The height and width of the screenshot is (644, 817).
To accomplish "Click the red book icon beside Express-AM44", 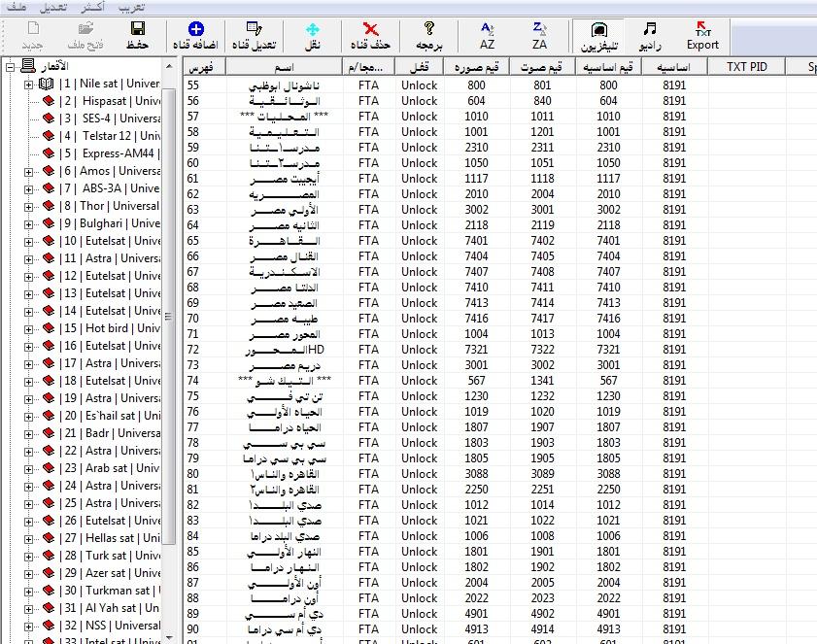I will pos(49,153).
